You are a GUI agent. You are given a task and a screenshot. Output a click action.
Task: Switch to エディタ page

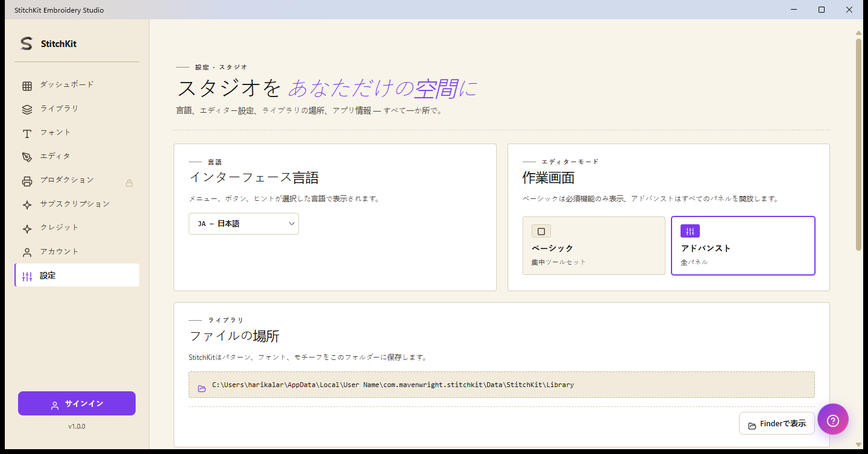(77, 157)
